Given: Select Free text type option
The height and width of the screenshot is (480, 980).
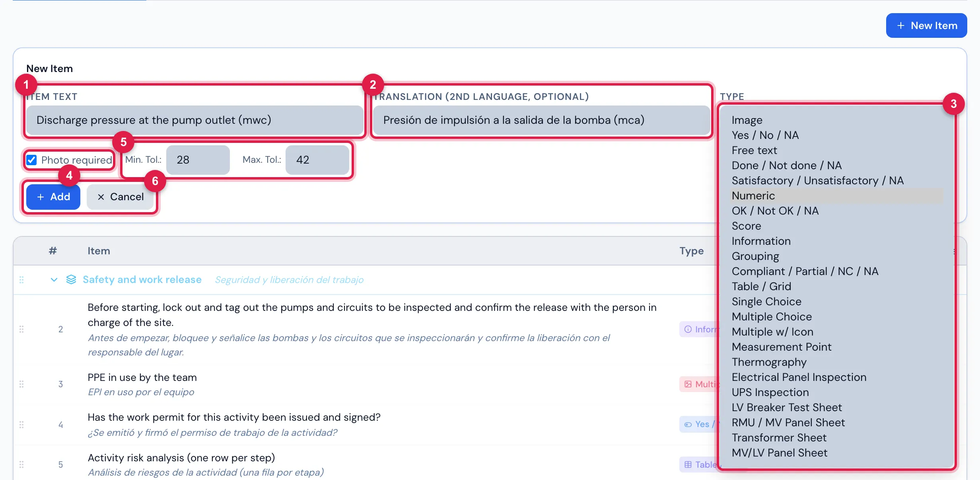Looking at the screenshot, I should tap(837, 150).
